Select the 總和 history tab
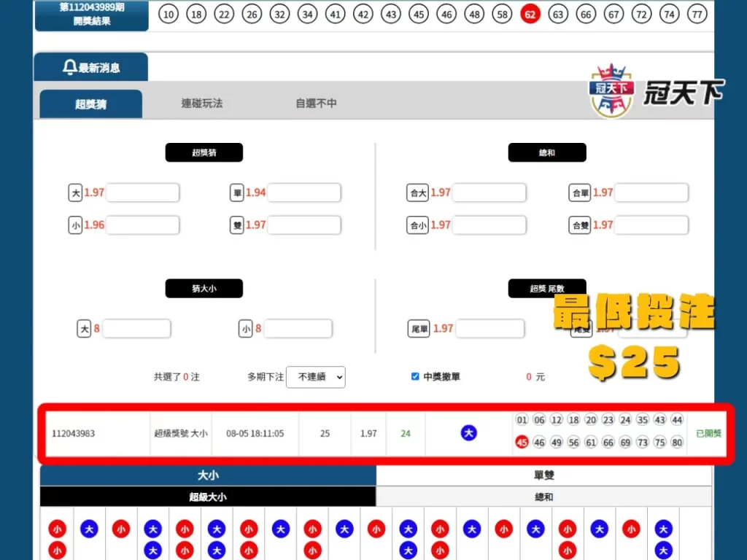Viewport: 747px width, 560px height. [543, 497]
